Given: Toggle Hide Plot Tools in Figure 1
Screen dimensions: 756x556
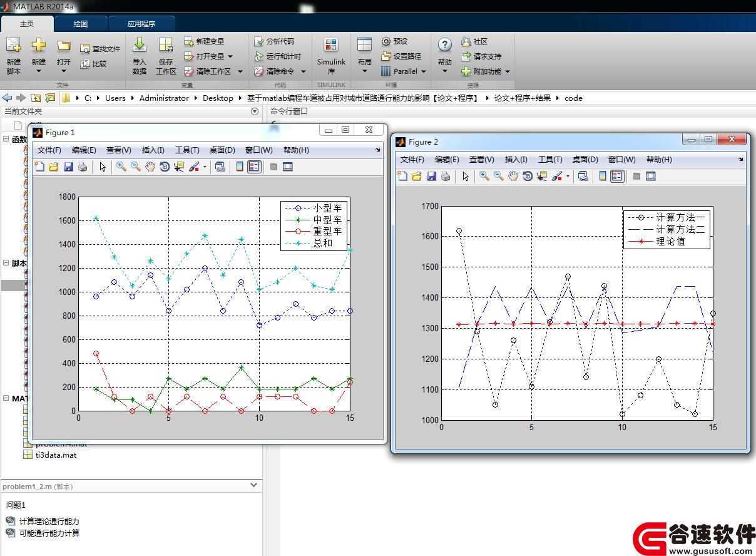Looking at the screenshot, I should click(273, 167).
